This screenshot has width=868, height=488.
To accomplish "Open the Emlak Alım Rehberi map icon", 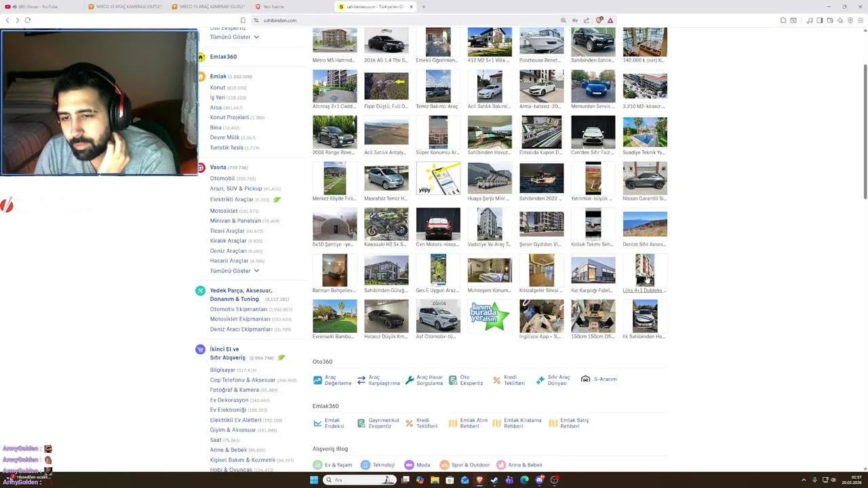I will point(453,423).
